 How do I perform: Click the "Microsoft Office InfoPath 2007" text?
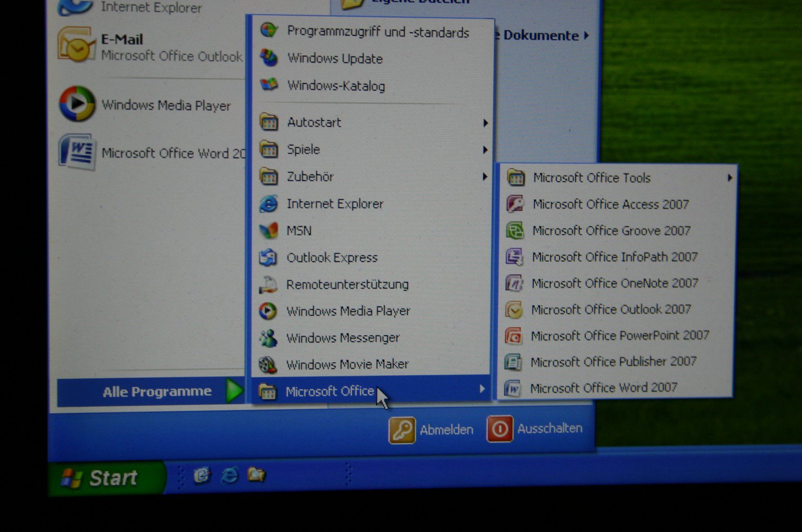(615, 257)
